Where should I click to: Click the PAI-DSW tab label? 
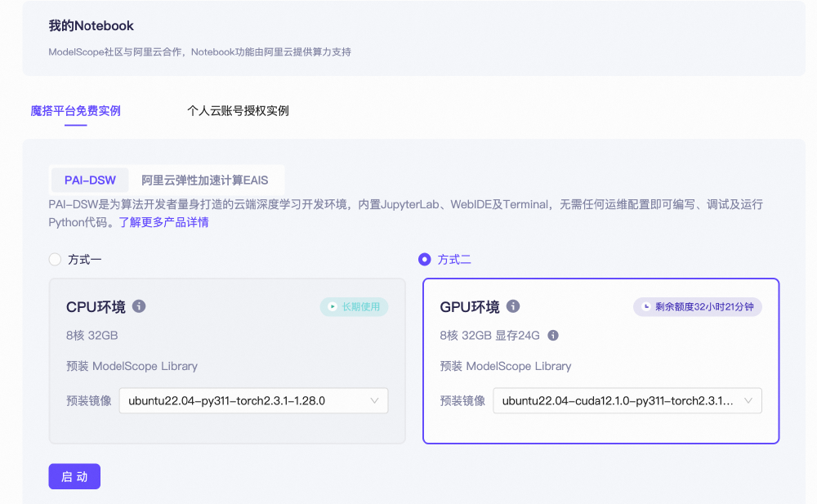point(90,180)
